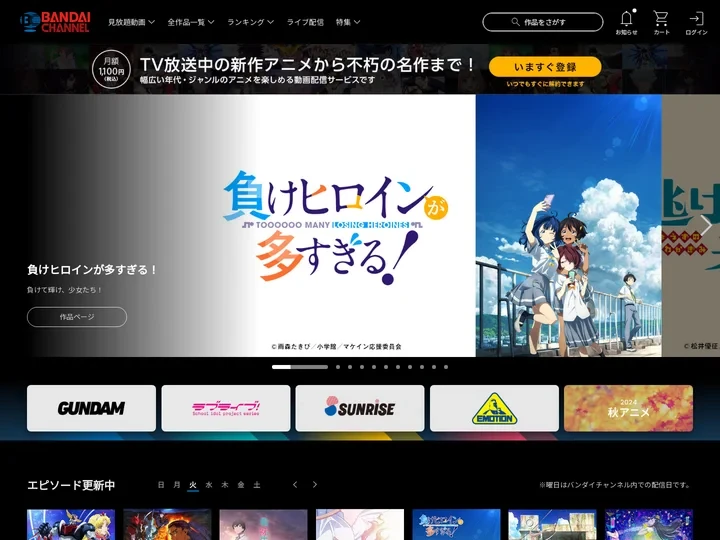Image resolution: width=720 pixels, height=540 pixels.
Task: Click the Bandai Channel logo
Action: [55, 22]
